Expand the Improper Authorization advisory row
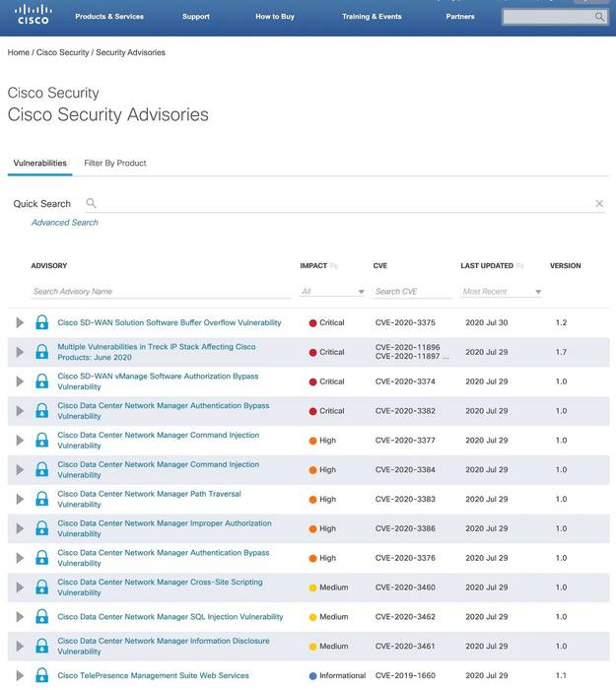The height and width of the screenshot is (690, 616). (x=20, y=528)
